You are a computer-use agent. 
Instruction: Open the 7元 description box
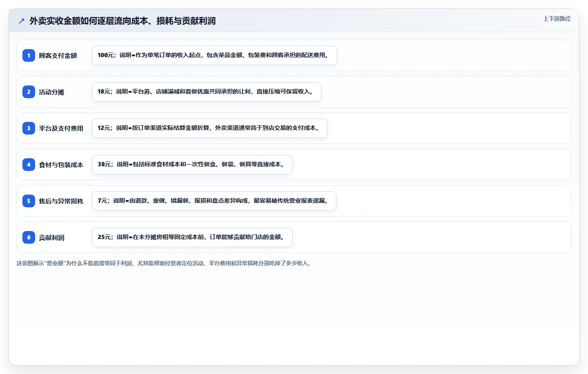[214, 201]
